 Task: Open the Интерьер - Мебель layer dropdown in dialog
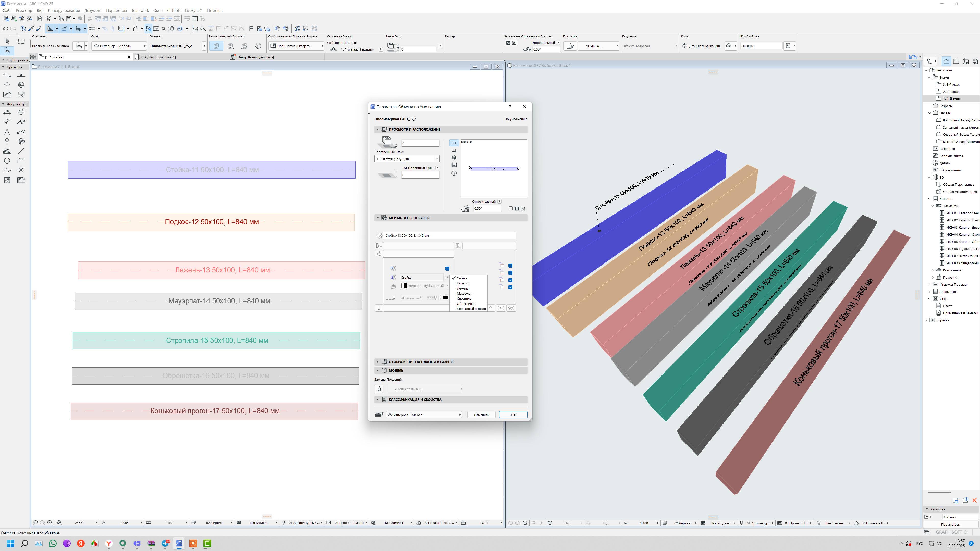(423, 415)
